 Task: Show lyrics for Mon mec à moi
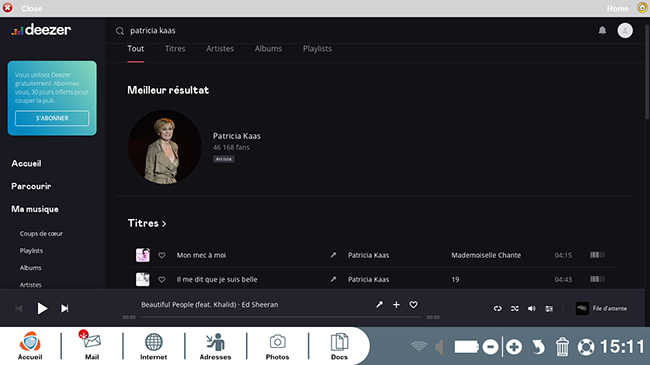(x=333, y=255)
